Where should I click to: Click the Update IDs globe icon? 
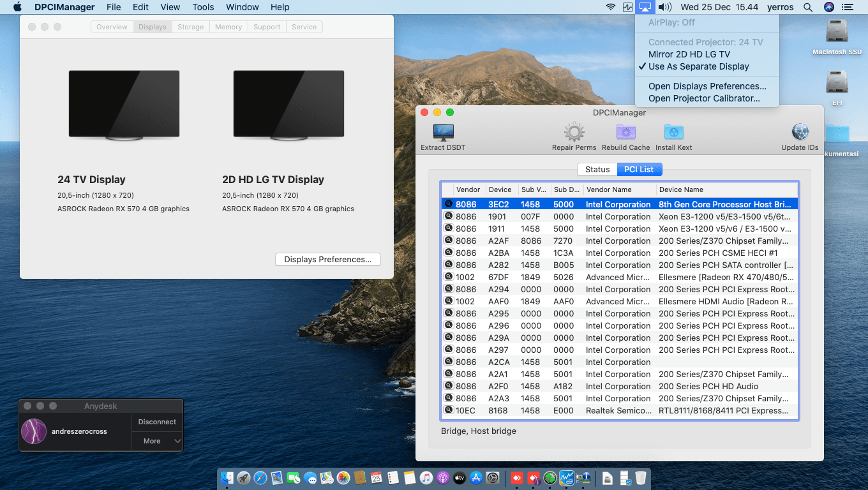click(800, 133)
